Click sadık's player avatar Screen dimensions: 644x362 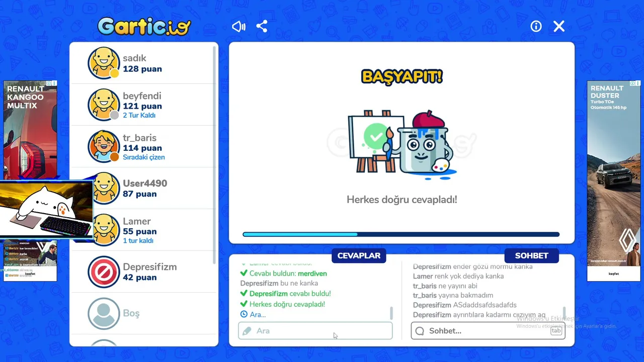104,63
